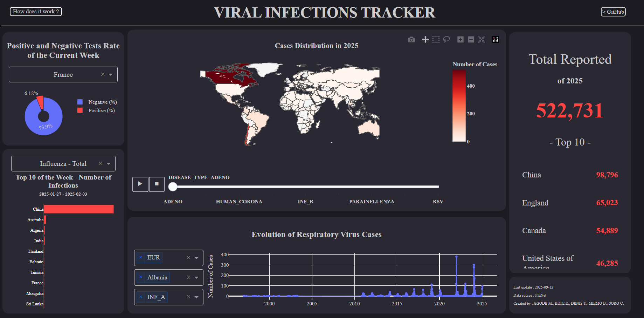This screenshot has width=644, height=318.
Task: Open the 'How does it work ?' button
Action: [36, 12]
